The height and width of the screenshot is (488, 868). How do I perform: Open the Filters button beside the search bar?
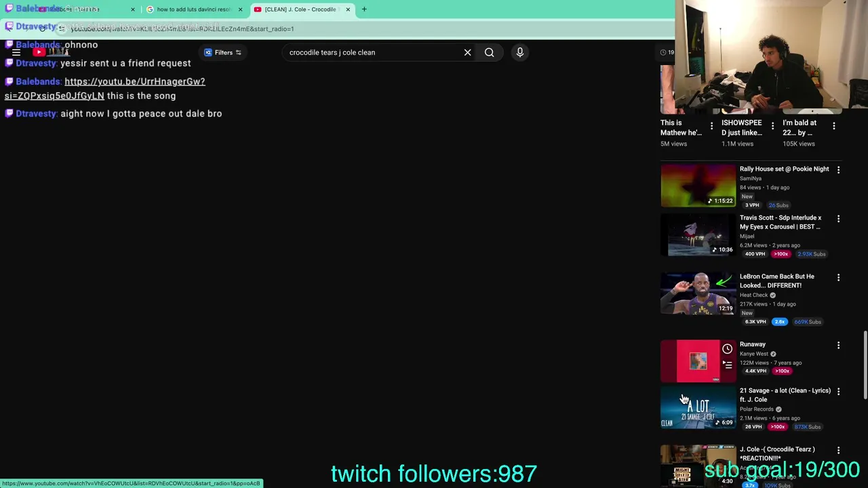click(x=223, y=52)
